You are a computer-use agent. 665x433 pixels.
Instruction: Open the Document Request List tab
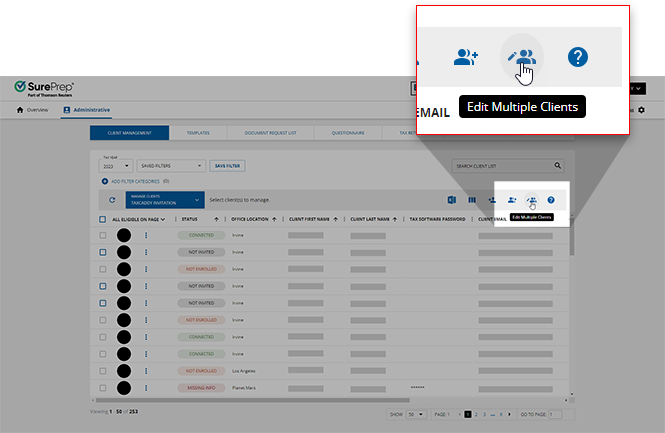coord(273,133)
